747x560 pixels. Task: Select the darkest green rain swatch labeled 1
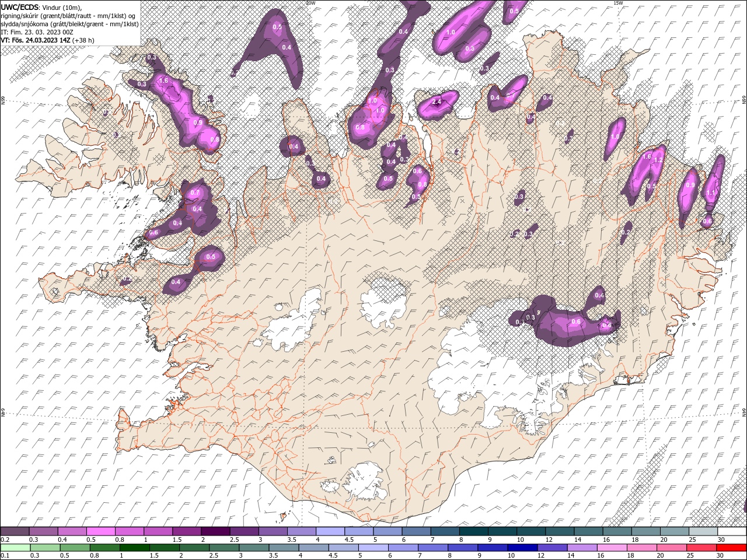tap(135, 548)
